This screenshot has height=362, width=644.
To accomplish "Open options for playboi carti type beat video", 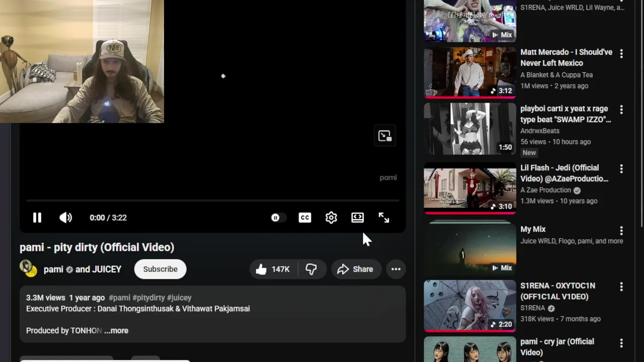I will (621, 110).
